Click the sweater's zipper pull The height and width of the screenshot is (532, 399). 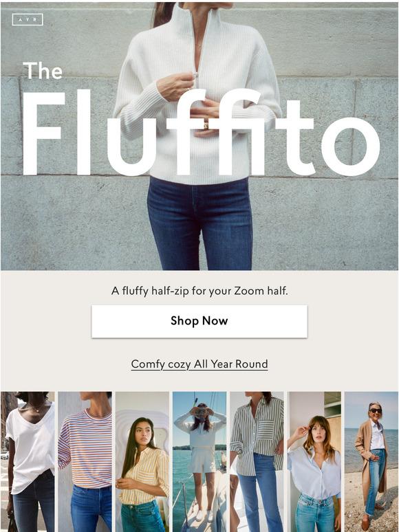(x=195, y=75)
